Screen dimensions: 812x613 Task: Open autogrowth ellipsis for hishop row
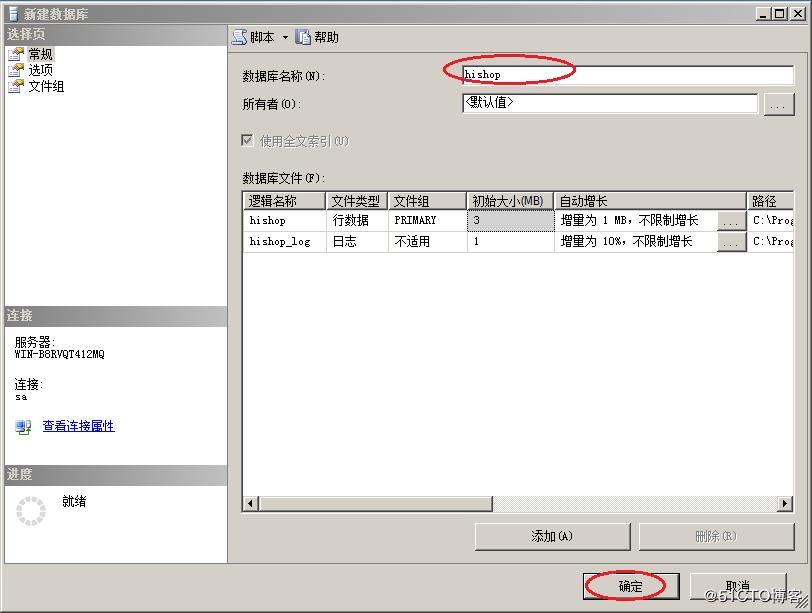pos(731,220)
